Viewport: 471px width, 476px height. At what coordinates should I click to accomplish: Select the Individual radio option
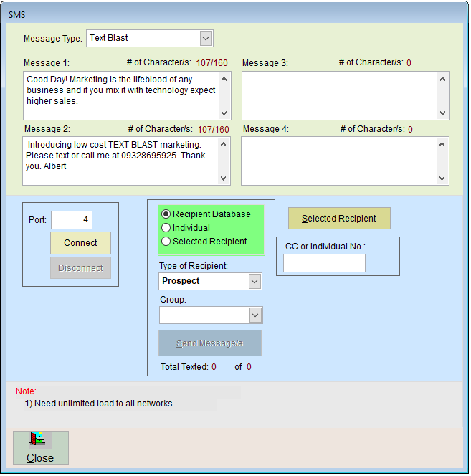coord(166,228)
